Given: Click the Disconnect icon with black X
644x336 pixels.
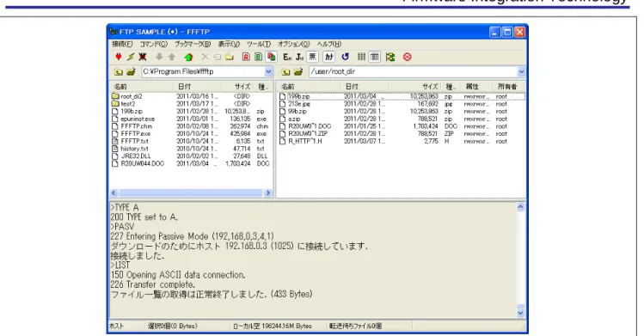Looking at the screenshot, I should [143, 57].
